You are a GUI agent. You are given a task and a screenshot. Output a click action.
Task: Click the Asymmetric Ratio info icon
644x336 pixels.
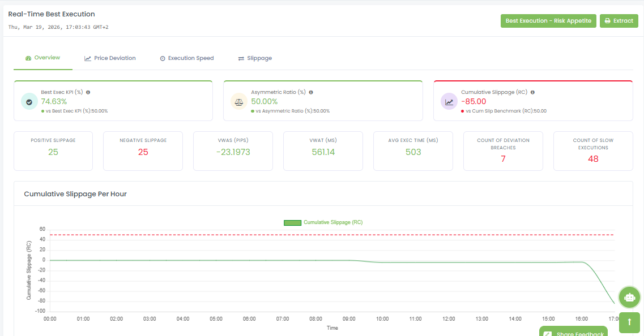[311, 92]
